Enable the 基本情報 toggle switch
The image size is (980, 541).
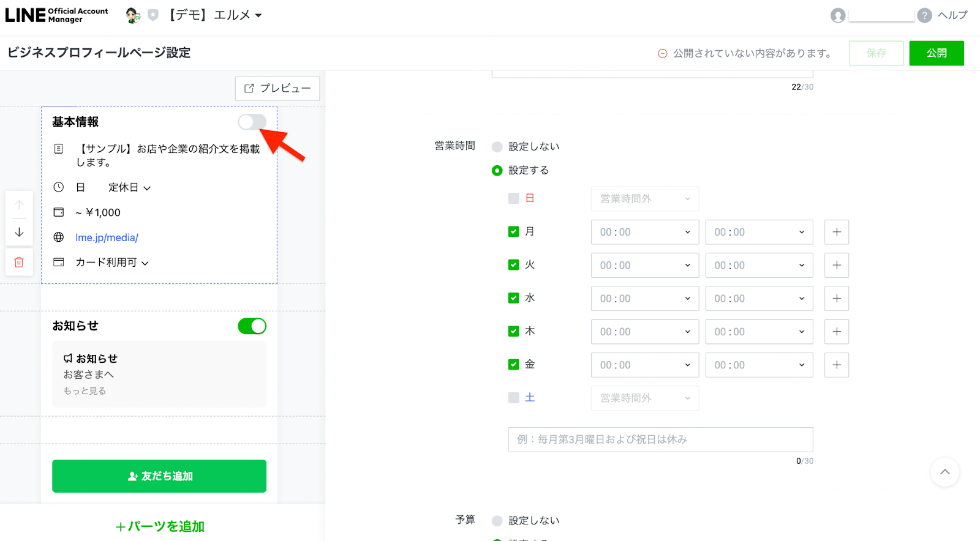252,122
